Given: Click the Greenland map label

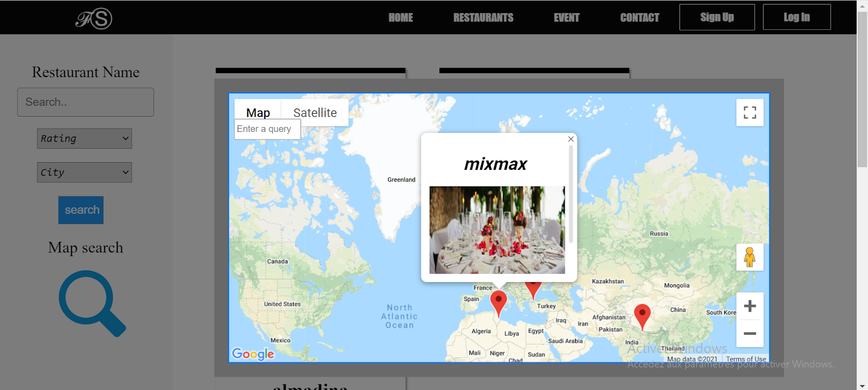Looking at the screenshot, I should 401,180.
